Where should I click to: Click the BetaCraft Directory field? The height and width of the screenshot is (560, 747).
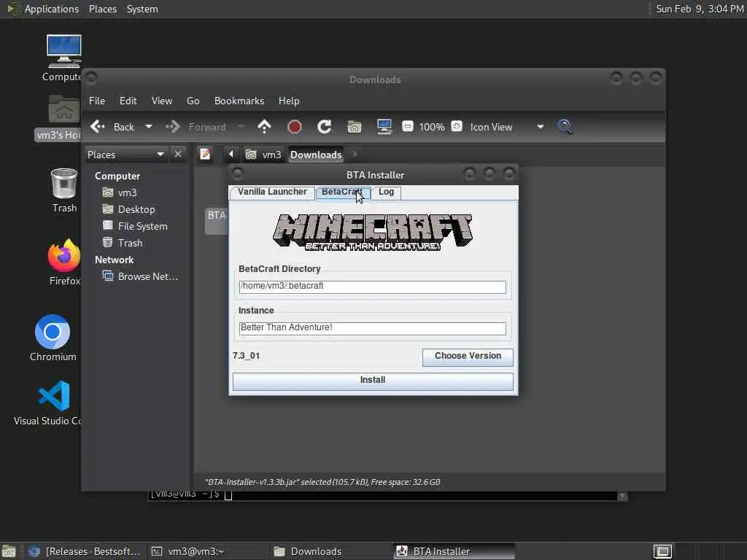coord(372,286)
